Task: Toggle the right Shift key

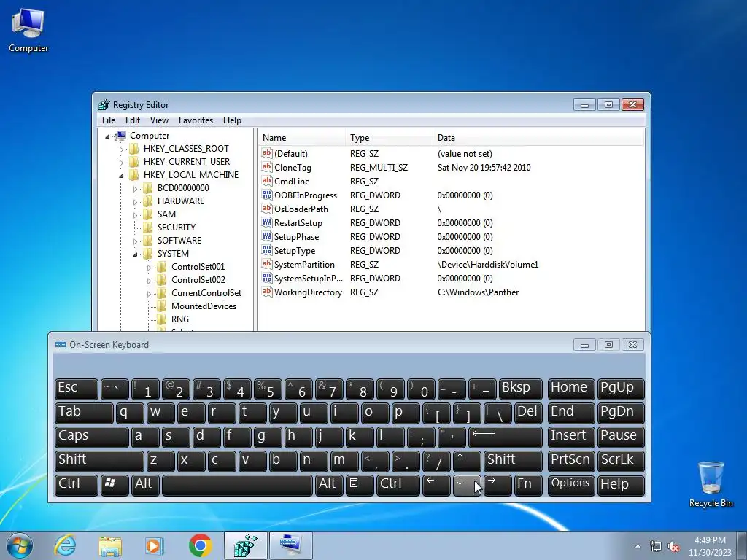Action: 513,461
